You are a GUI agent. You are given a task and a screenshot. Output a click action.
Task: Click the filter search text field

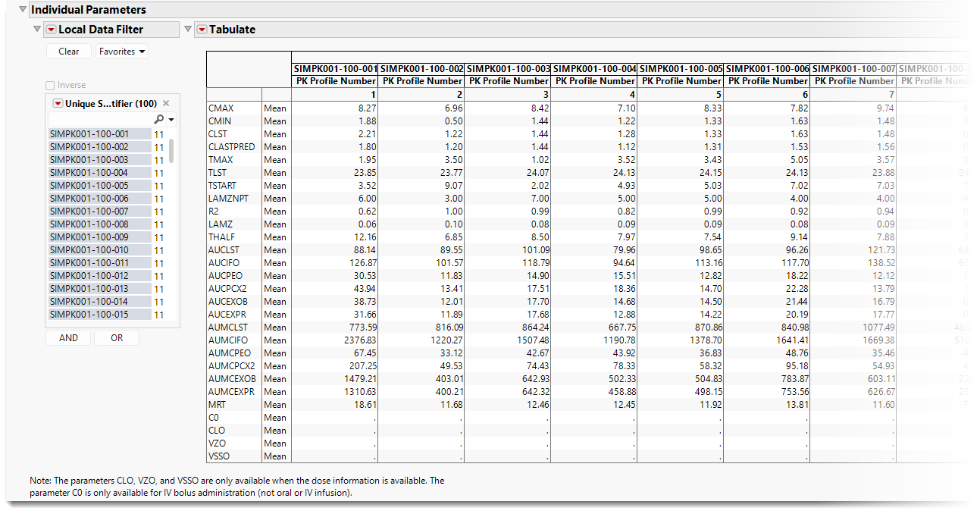pos(100,120)
